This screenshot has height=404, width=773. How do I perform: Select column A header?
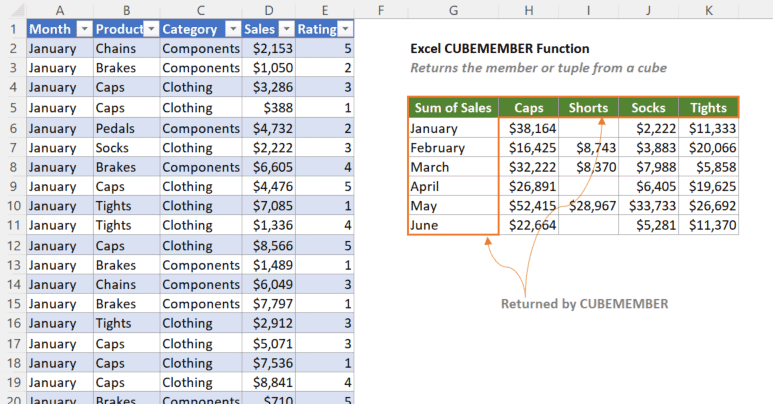tap(59, 9)
